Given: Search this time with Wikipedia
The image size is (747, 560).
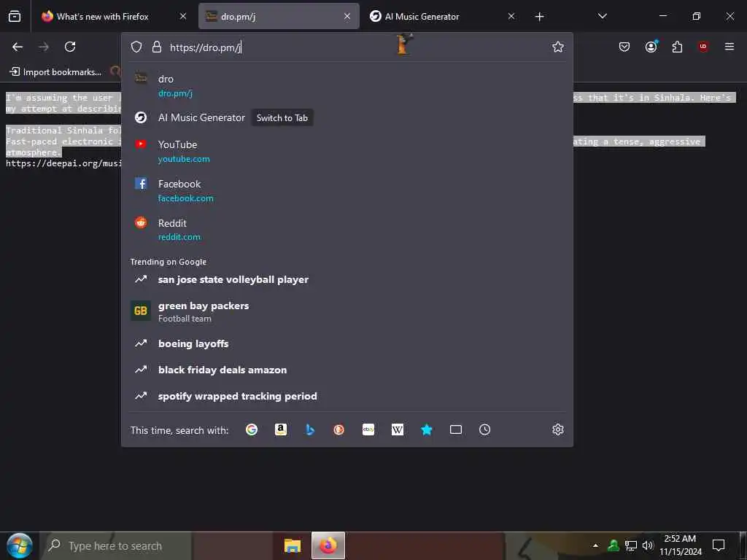Looking at the screenshot, I should [x=398, y=429].
